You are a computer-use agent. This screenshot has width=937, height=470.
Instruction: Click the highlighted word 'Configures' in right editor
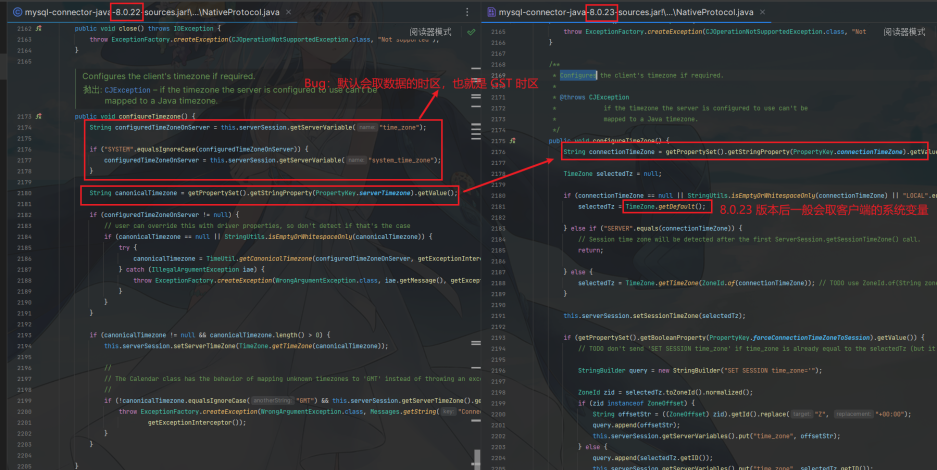[x=578, y=75]
